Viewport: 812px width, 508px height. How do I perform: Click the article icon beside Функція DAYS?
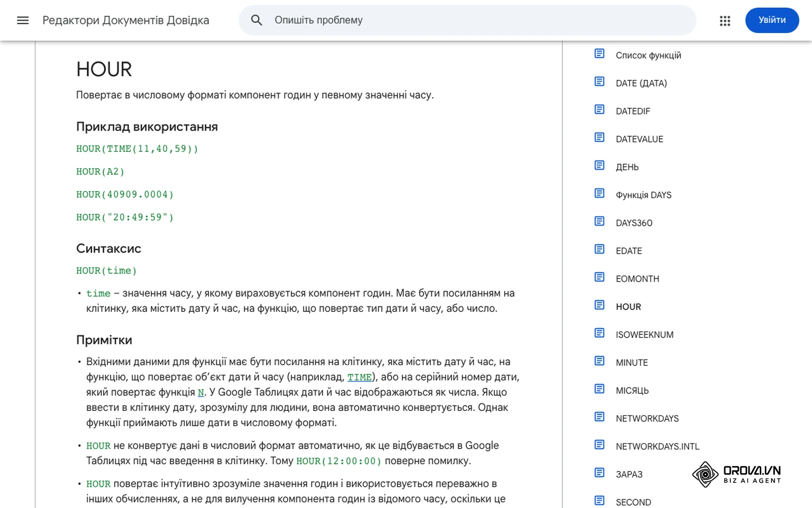(599, 193)
